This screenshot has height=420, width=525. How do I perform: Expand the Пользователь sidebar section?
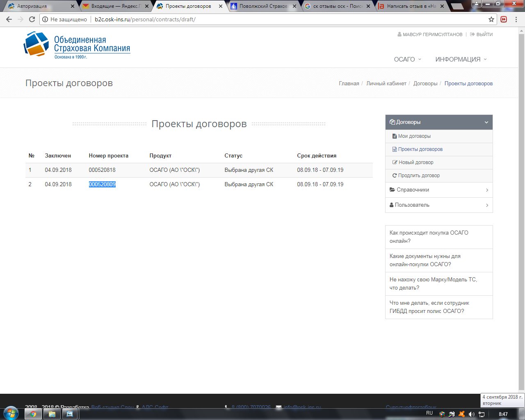point(438,205)
